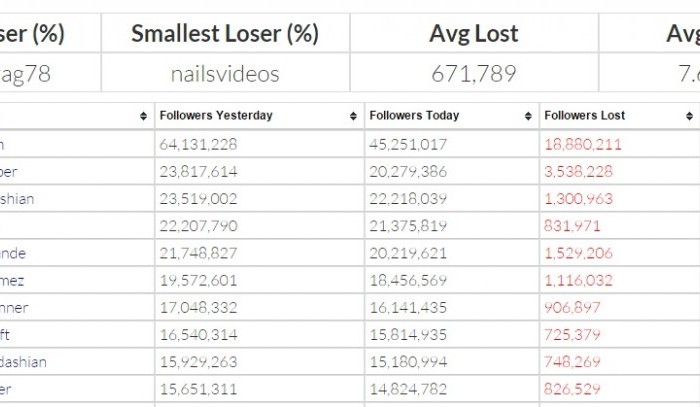700x407 pixels.
Task: Click Avg Lost heading
Action: click(x=474, y=33)
